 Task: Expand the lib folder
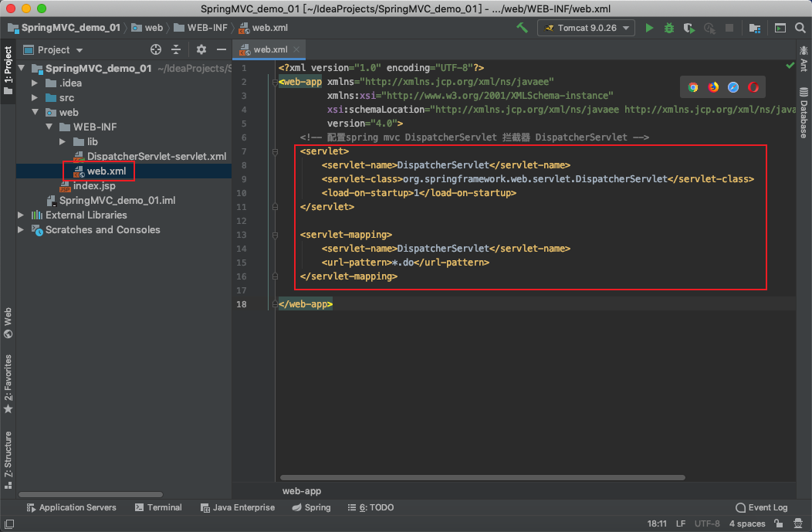63,141
